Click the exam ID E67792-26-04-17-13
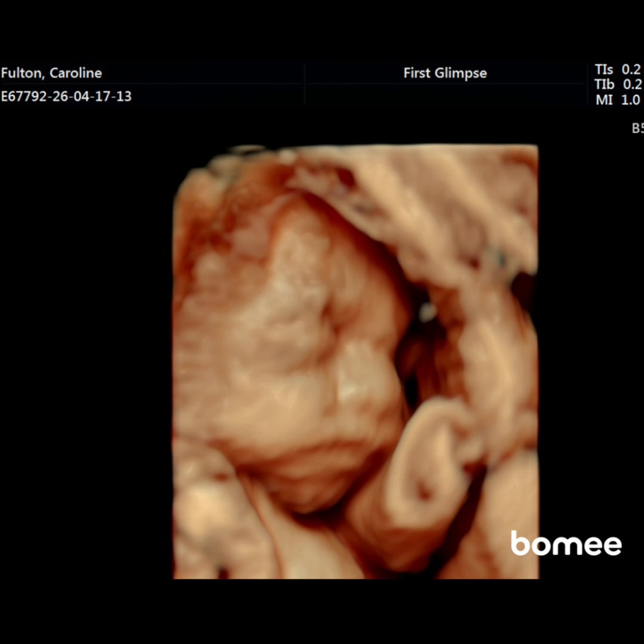The image size is (644, 644). point(67,96)
